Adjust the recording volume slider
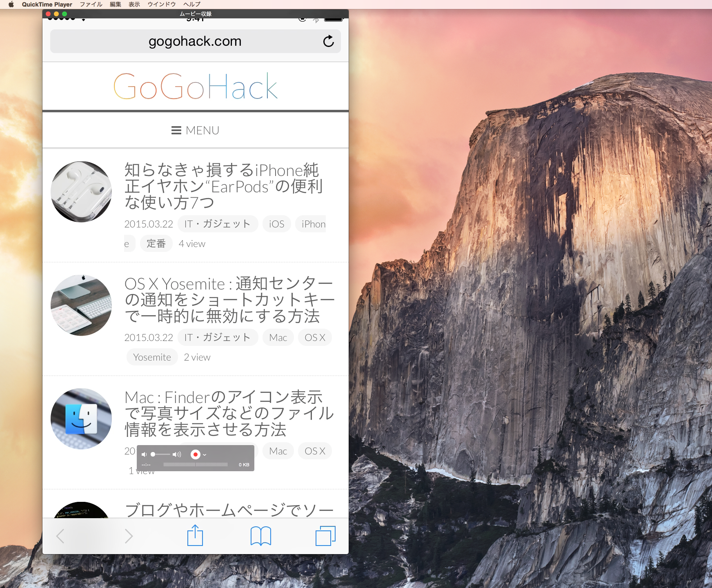712x588 pixels. pyautogui.click(x=160, y=454)
